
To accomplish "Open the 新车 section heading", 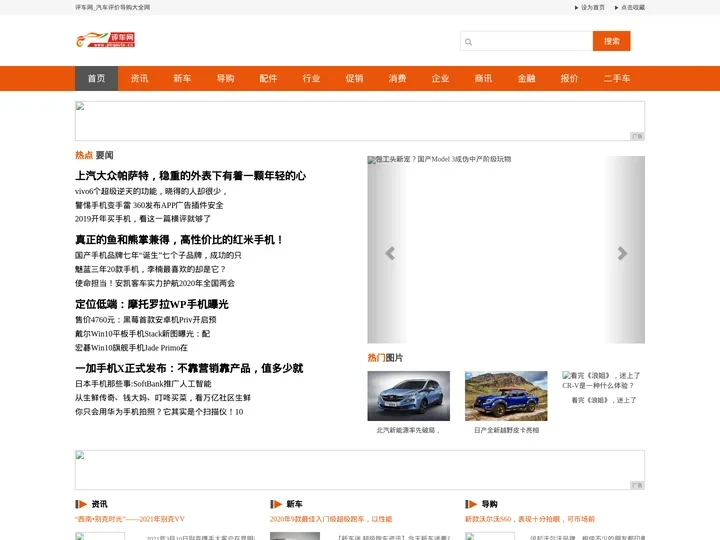I will click(x=294, y=504).
